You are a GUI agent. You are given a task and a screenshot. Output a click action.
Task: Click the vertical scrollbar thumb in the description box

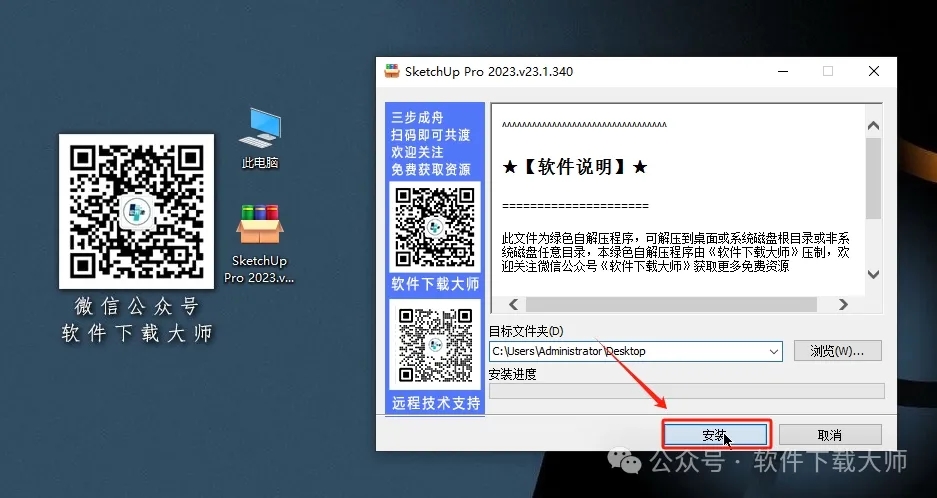(873, 178)
